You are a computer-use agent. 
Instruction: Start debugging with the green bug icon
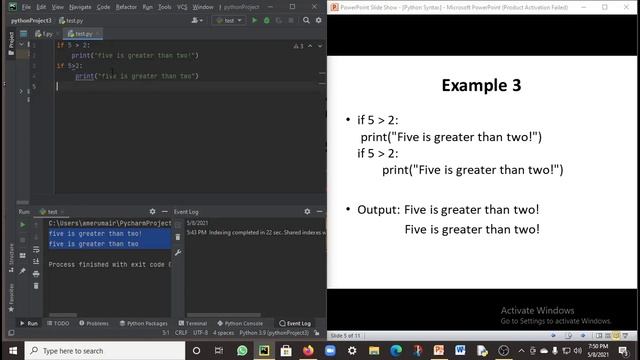coord(267,20)
